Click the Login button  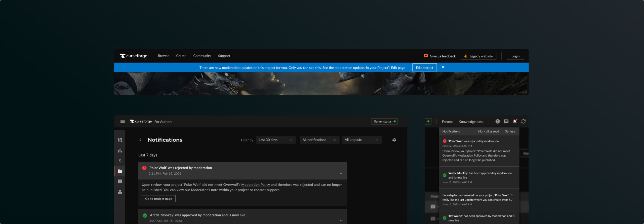pyautogui.click(x=515, y=56)
